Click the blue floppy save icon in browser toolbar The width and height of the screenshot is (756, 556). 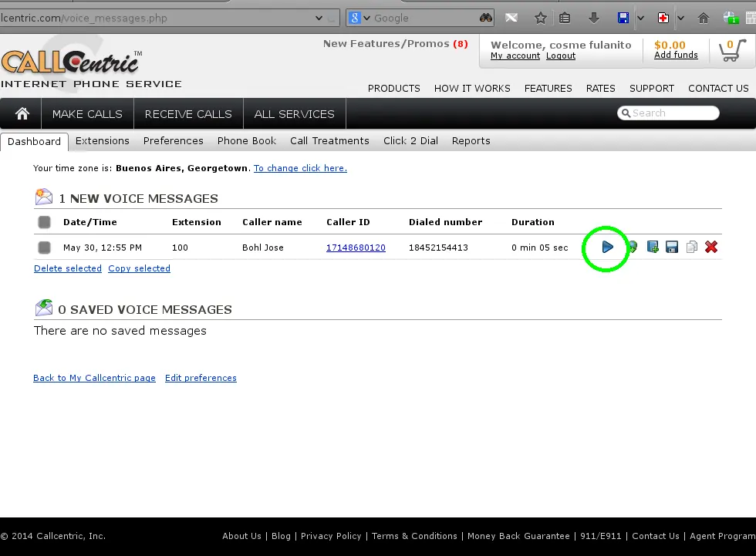point(623,19)
